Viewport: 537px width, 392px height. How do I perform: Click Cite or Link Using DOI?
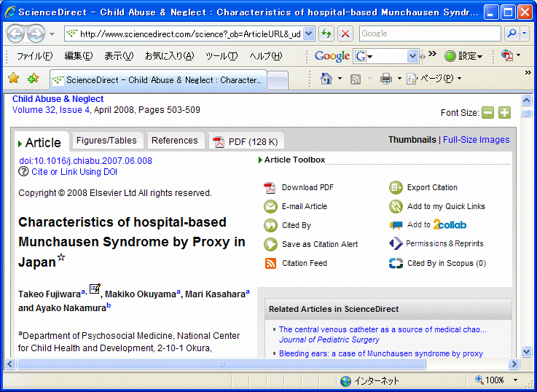tap(74, 171)
